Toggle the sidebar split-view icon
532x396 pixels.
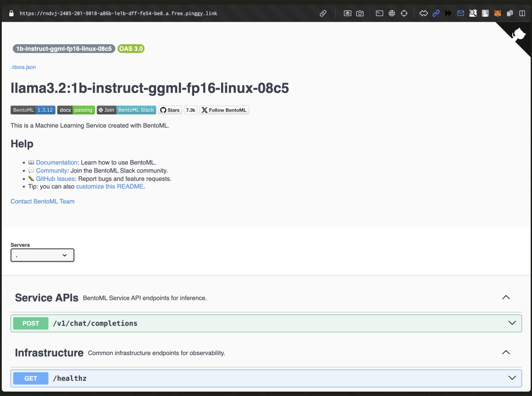(x=522, y=13)
